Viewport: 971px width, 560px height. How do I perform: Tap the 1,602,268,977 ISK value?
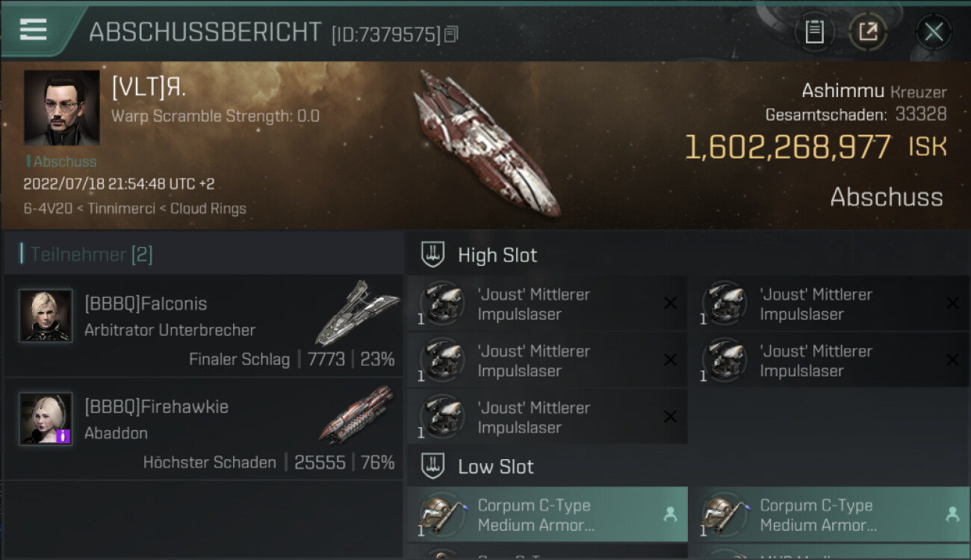(x=788, y=148)
